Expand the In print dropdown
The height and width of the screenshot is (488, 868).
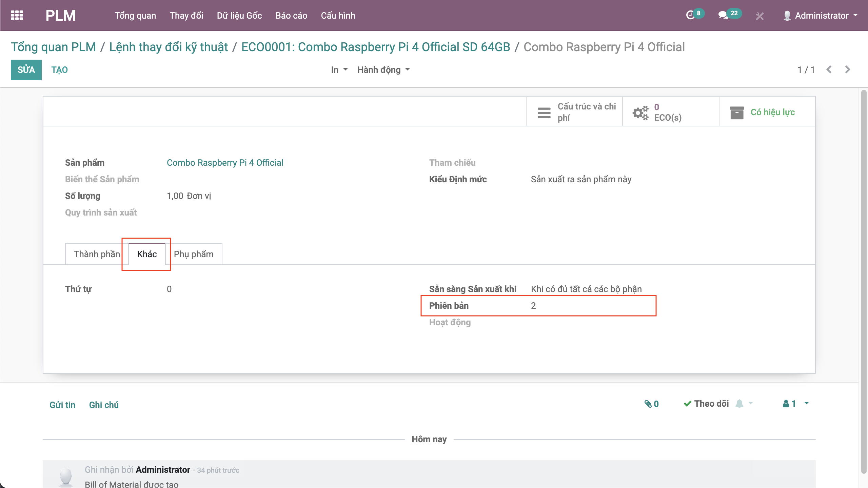click(x=339, y=70)
